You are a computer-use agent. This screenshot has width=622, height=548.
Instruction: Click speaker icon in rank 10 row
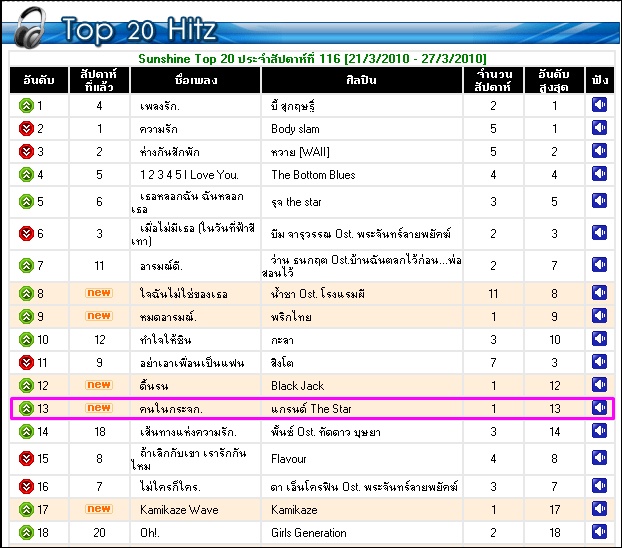[599, 339]
